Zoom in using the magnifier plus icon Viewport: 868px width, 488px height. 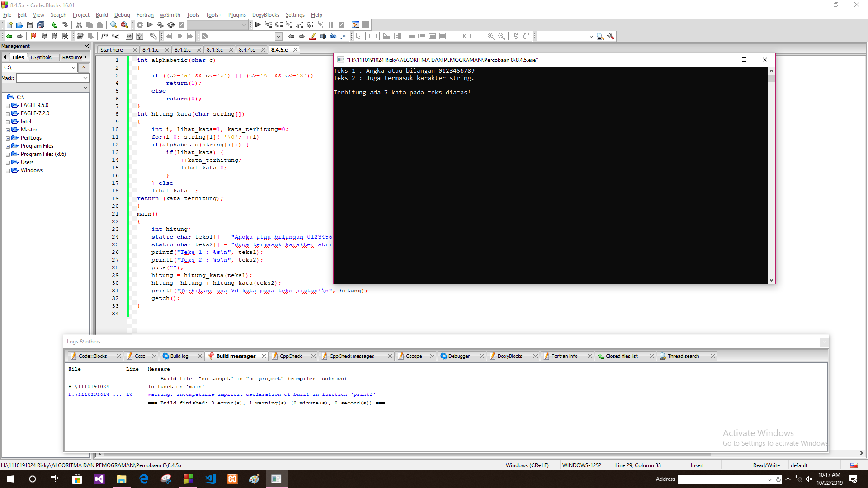[491, 36]
